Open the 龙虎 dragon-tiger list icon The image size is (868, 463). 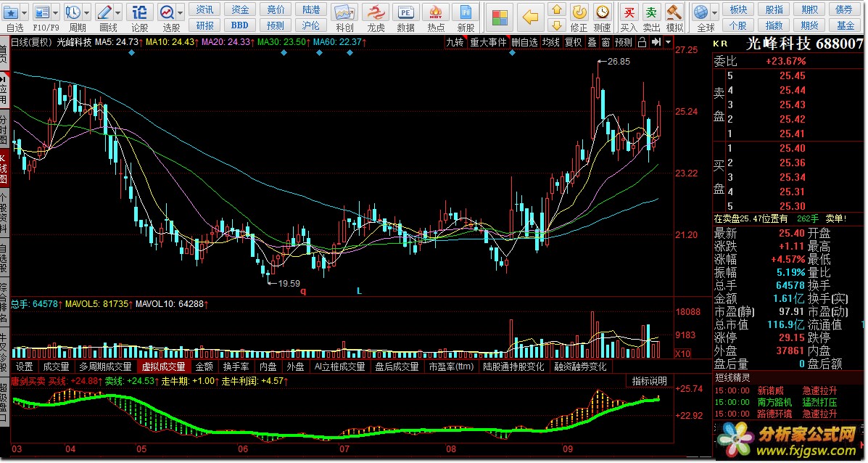[x=376, y=12]
